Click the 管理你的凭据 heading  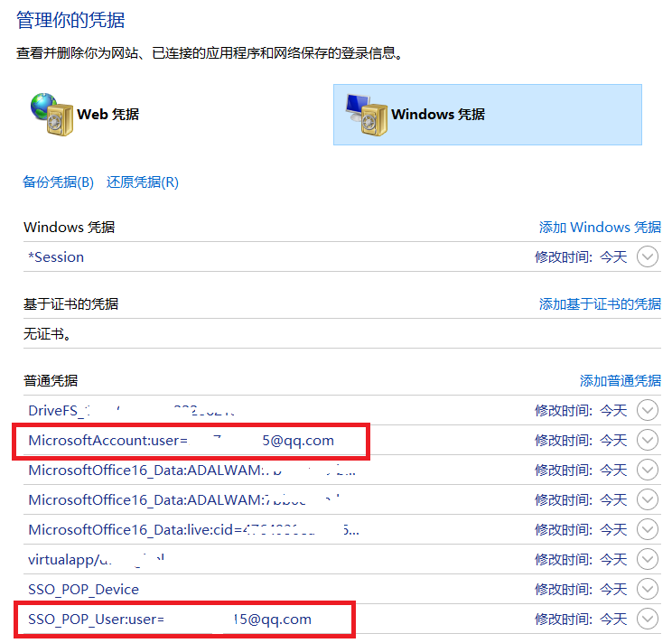[x=70, y=20]
